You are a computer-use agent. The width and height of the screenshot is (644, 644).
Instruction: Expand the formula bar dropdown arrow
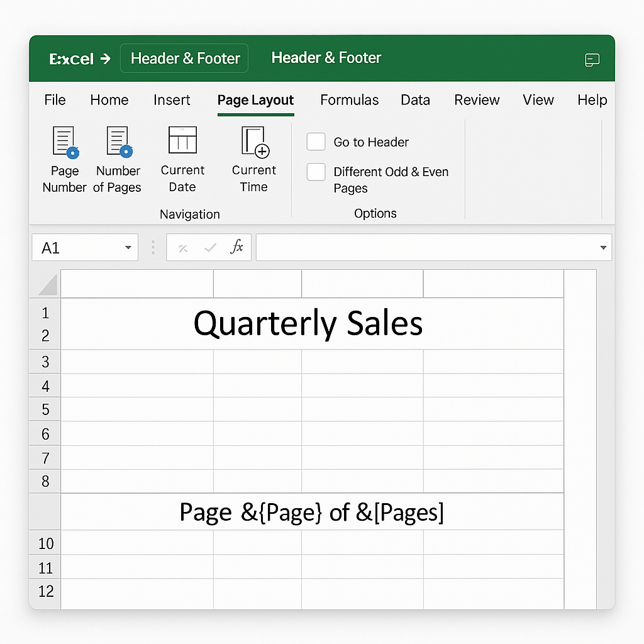pos(603,247)
